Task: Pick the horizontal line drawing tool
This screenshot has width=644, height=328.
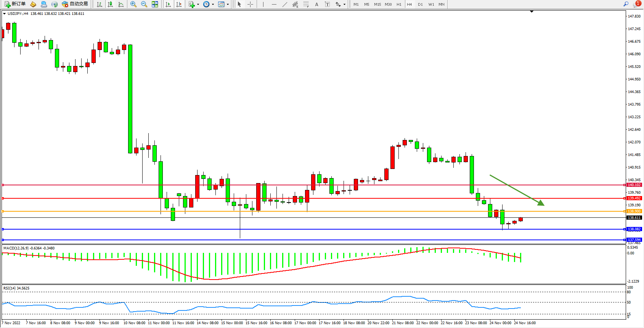Action: tap(274, 4)
